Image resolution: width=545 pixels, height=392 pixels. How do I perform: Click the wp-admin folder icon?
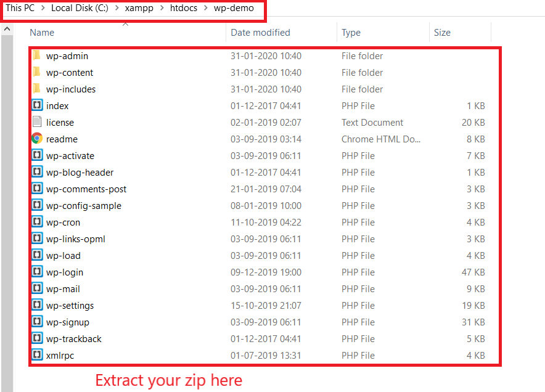[37, 55]
